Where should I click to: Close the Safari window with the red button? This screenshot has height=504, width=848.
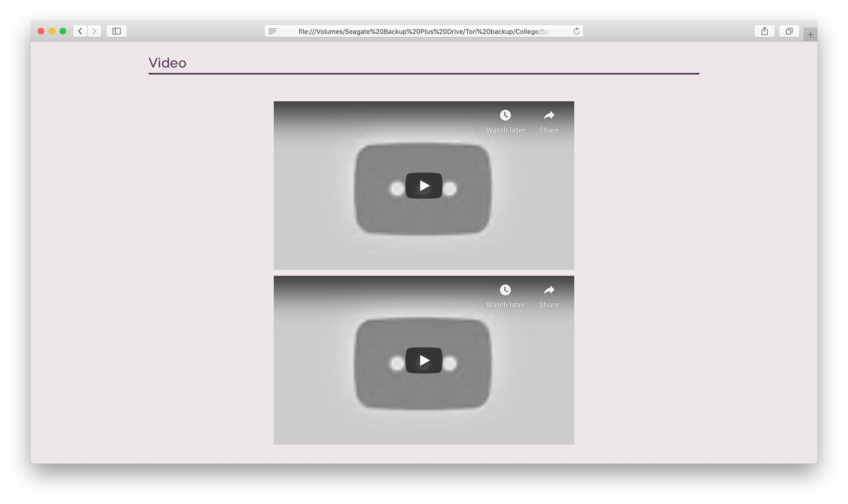[x=41, y=31]
